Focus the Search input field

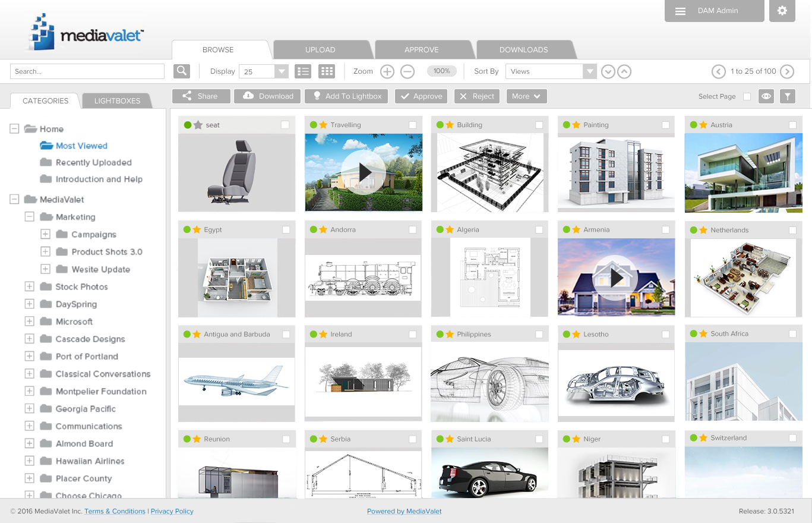(x=87, y=71)
